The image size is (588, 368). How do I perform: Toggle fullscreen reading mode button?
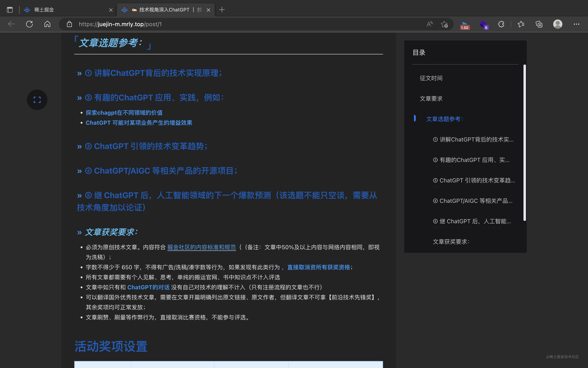pos(37,100)
